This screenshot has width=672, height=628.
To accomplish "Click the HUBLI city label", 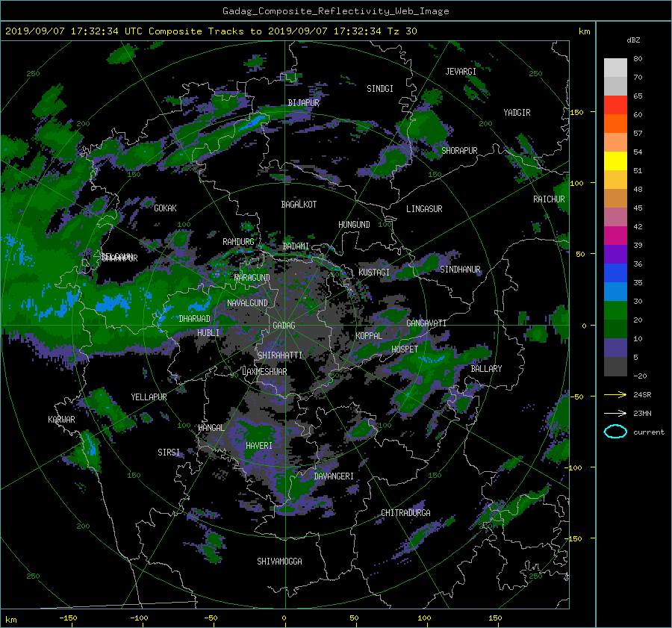I will click(x=208, y=333).
